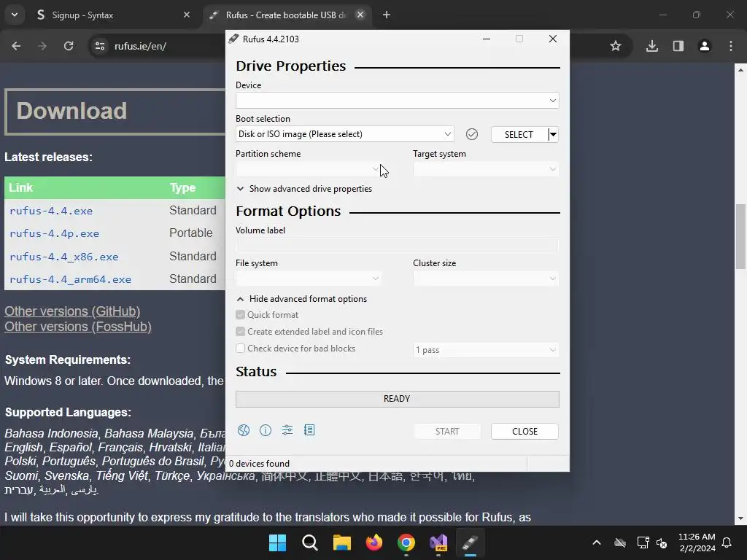The width and height of the screenshot is (747, 560).
Task: Click the clock showing 11:26 AM
Action: (x=697, y=537)
